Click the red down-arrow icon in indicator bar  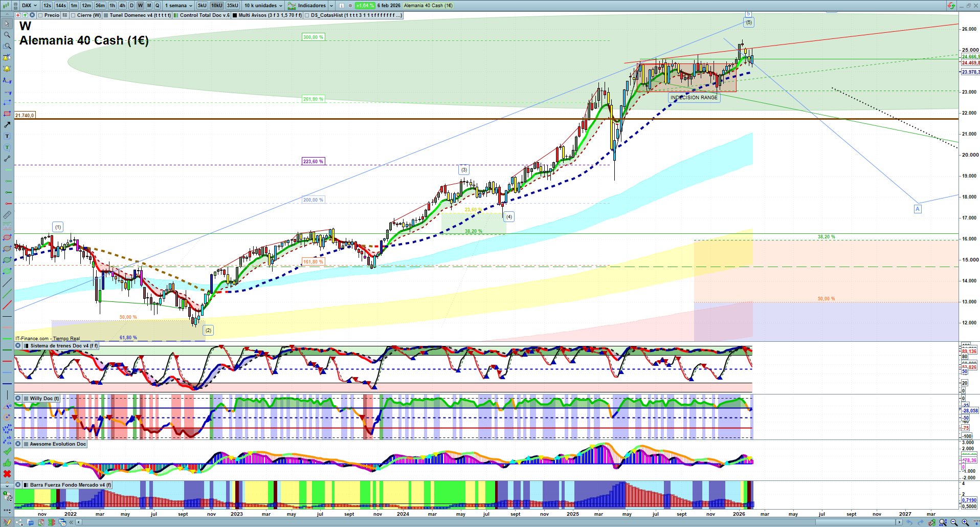[x=18, y=15]
